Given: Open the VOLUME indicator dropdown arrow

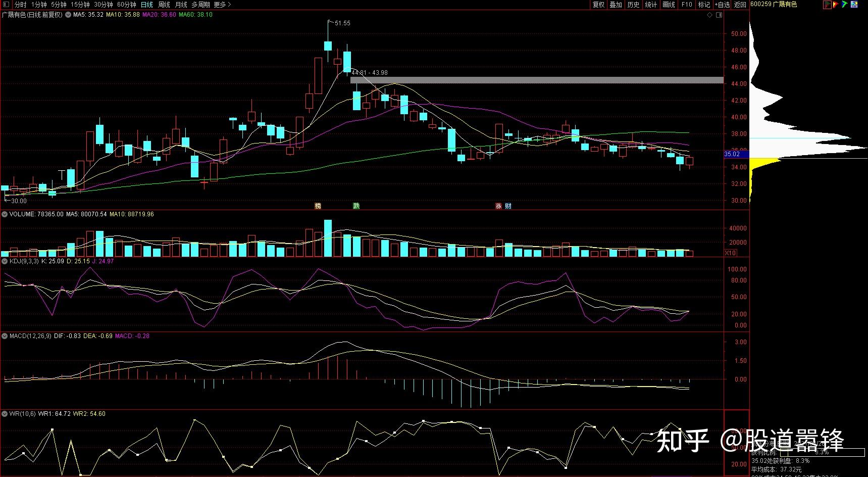Looking at the screenshot, I should click(5, 214).
